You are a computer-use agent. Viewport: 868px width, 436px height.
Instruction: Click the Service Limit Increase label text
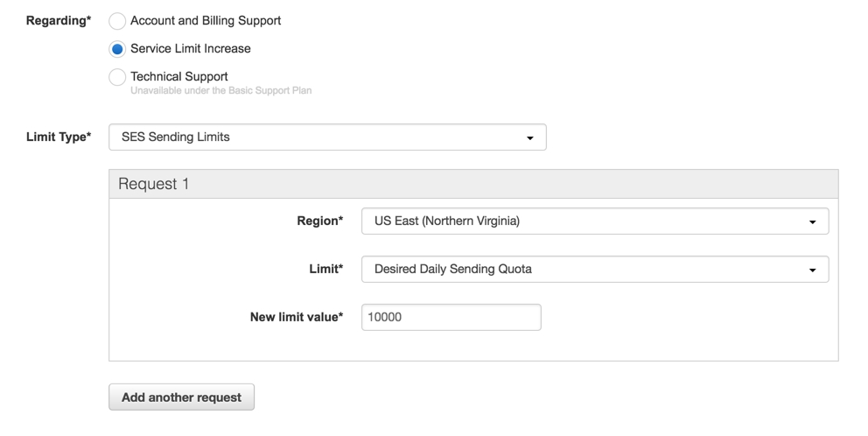coord(191,49)
